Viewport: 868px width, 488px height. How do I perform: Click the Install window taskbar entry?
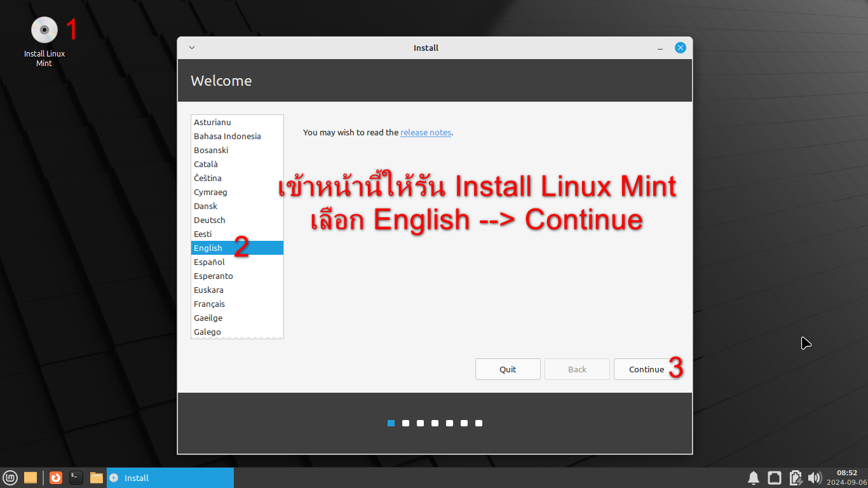pos(170,478)
